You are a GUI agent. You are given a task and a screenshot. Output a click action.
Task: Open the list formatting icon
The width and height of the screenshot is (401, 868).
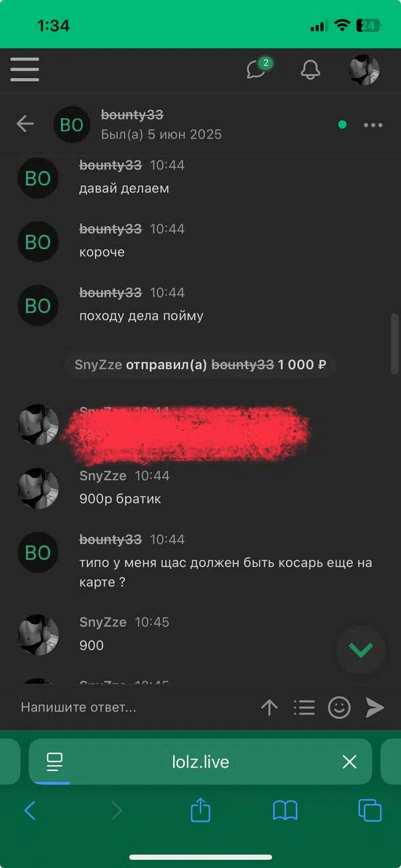[x=304, y=708]
